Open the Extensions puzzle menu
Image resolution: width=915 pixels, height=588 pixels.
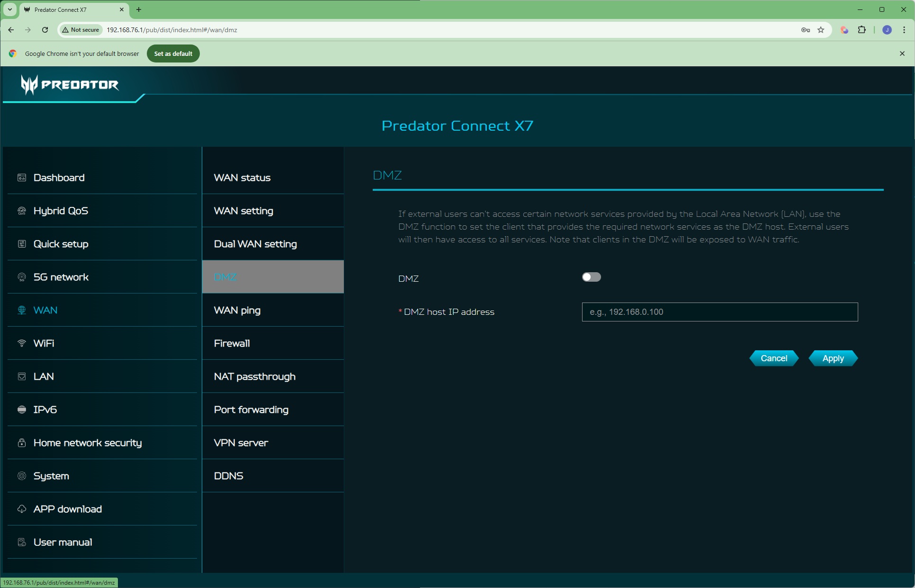coord(861,30)
